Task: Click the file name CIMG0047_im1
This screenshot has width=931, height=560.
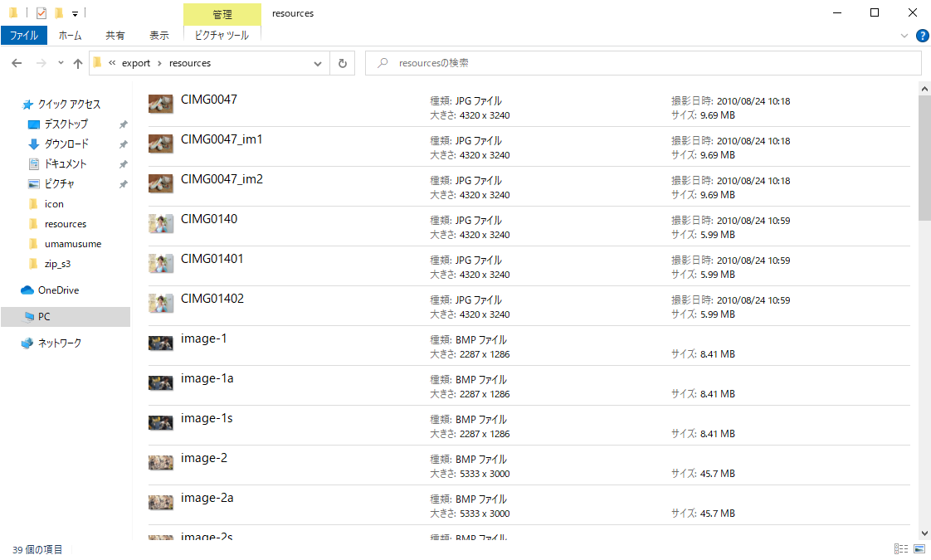Action: coord(222,139)
